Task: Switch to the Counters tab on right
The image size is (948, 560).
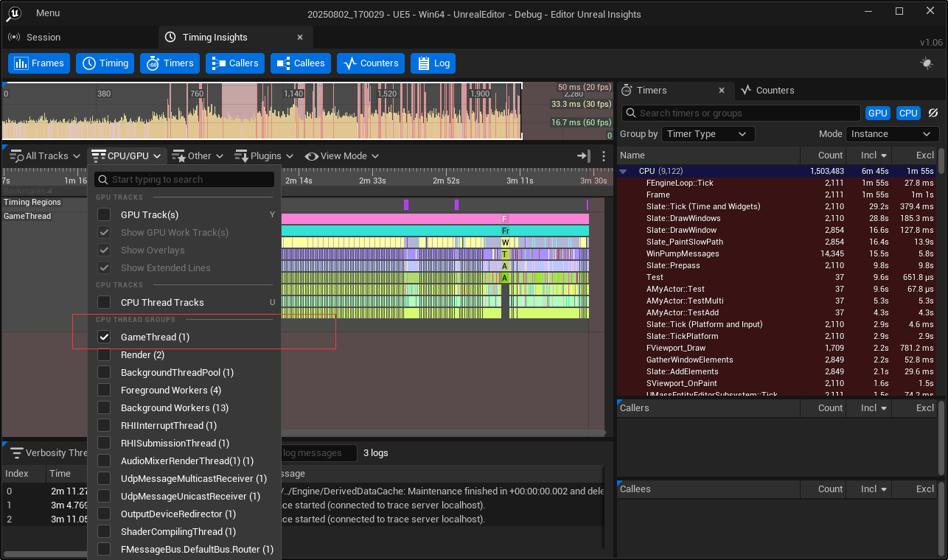Action: pyautogui.click(x=767, y=91)
